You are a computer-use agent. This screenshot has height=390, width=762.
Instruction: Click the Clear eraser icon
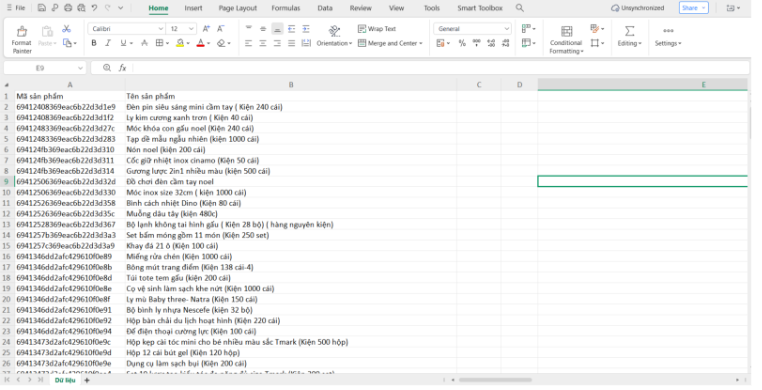[x=222, y=43]
